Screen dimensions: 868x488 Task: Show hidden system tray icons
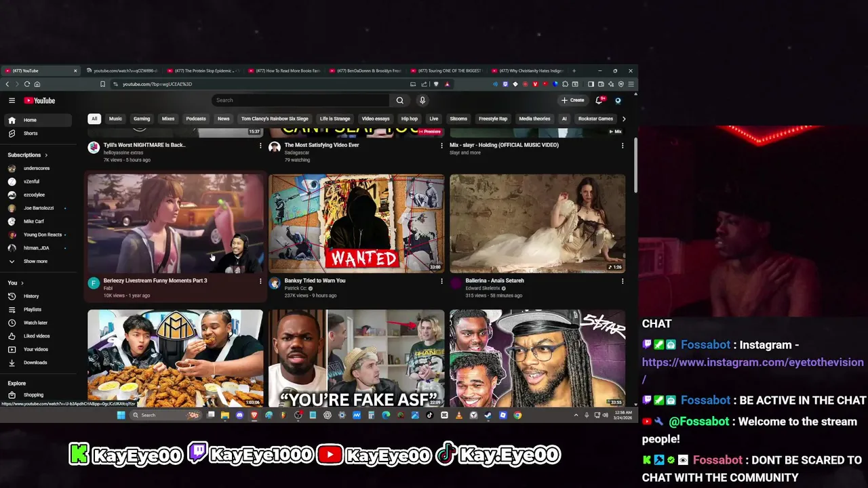(576, 415)
